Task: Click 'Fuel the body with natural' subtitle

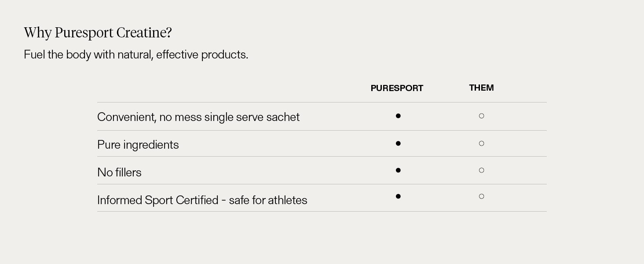Action: click(x=136, y=55)
